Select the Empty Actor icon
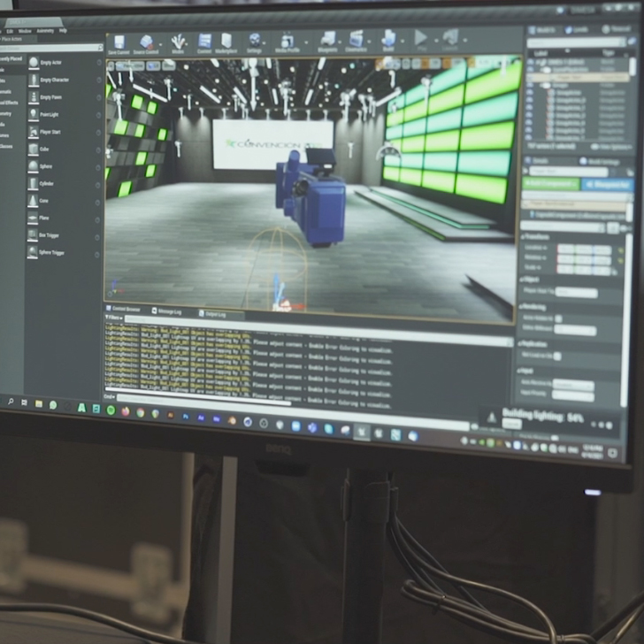This screenshot has height=644, width=644. point(34,63)
